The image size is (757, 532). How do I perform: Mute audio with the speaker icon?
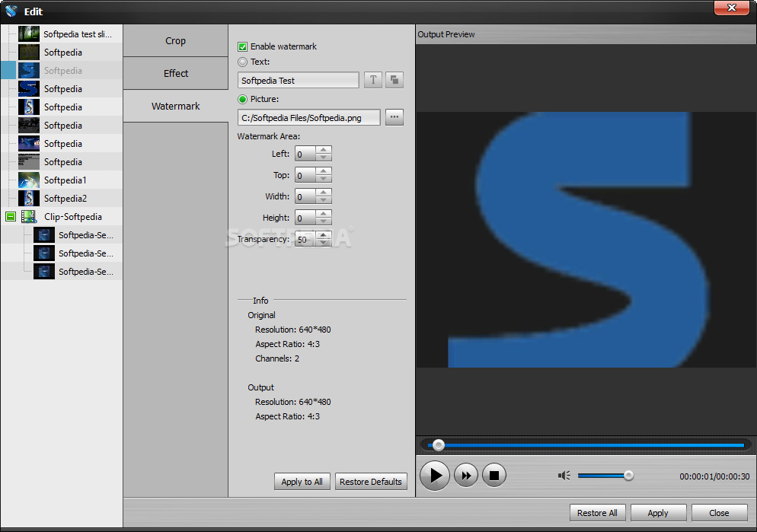pos(564,476)
